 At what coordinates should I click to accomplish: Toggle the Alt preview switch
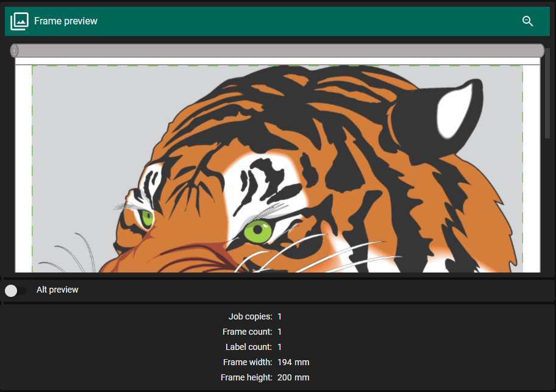click(x=16, y=291)
